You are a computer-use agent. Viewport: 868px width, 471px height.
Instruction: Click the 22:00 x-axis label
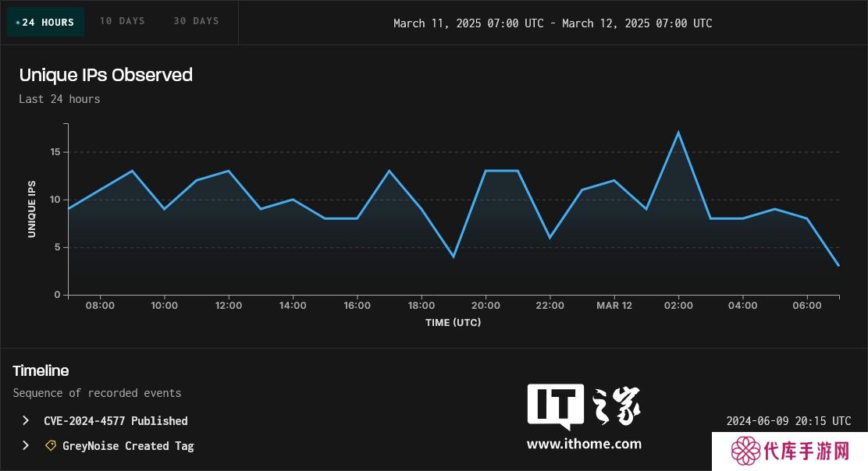coord(550,305)
